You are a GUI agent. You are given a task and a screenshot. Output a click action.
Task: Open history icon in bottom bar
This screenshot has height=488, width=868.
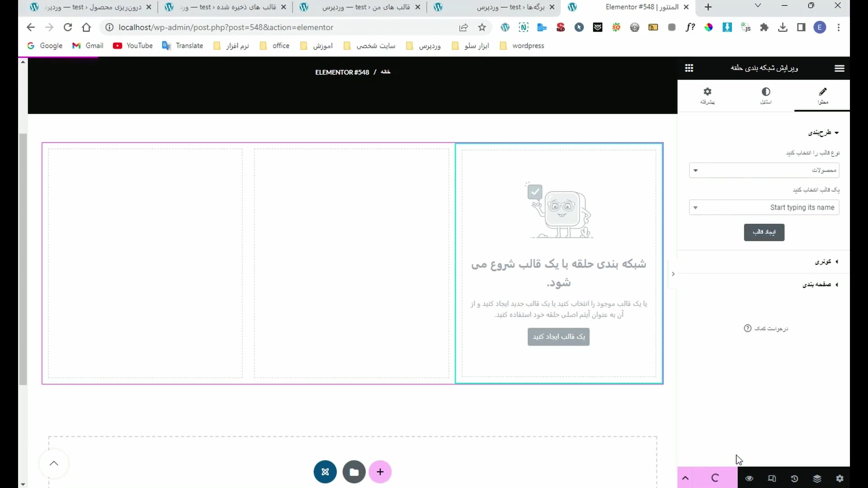pyautogui.click(x=794, y=479)
